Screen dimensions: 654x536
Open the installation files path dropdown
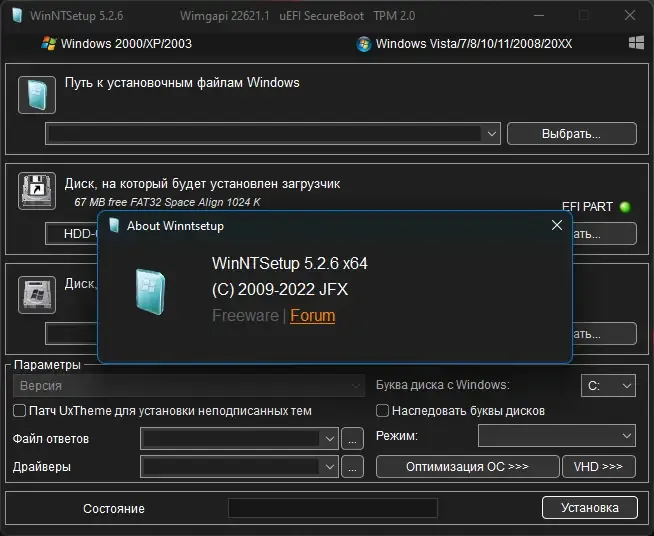pyautogui.click(x=491, y=134)
